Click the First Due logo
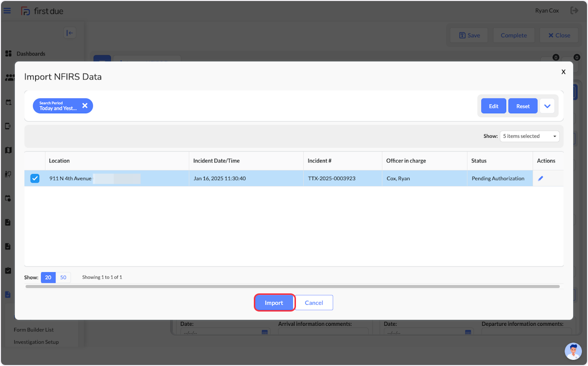Screen dimensions: 588x366 click(42, 11)
